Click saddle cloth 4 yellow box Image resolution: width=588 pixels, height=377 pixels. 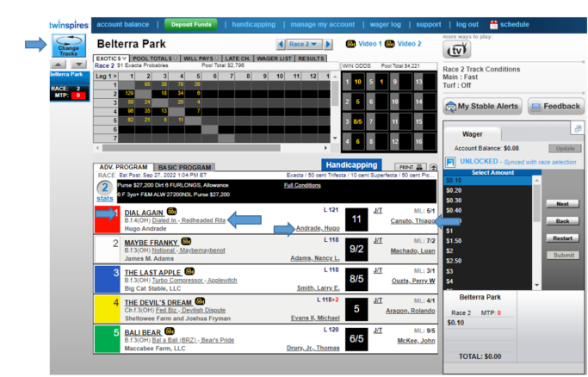(107, 309)
